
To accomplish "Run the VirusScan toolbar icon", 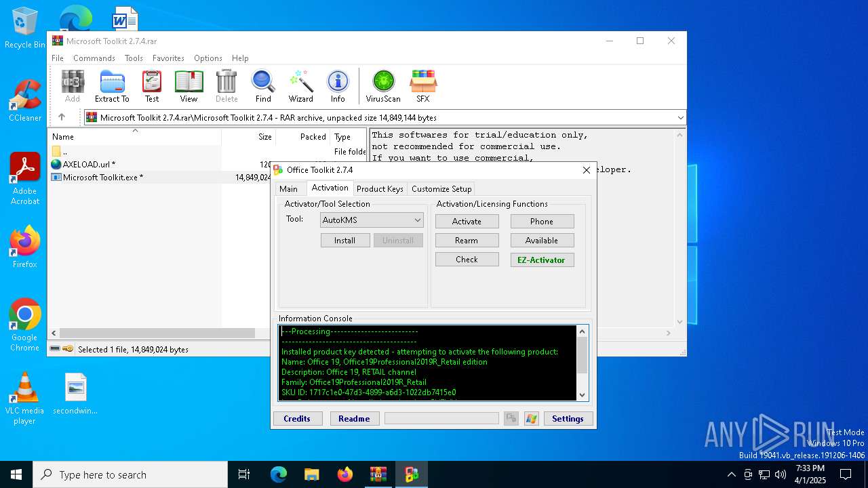I will pos(383,86).
